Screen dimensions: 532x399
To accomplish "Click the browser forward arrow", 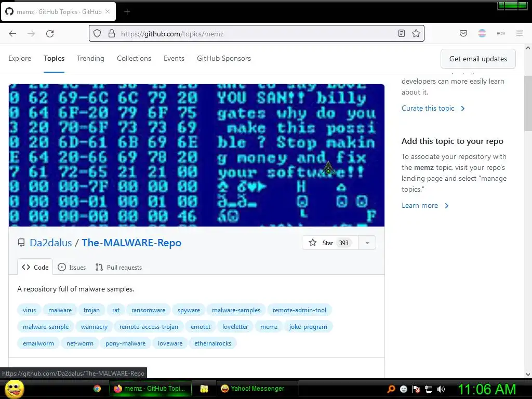I will pos(31,34).
